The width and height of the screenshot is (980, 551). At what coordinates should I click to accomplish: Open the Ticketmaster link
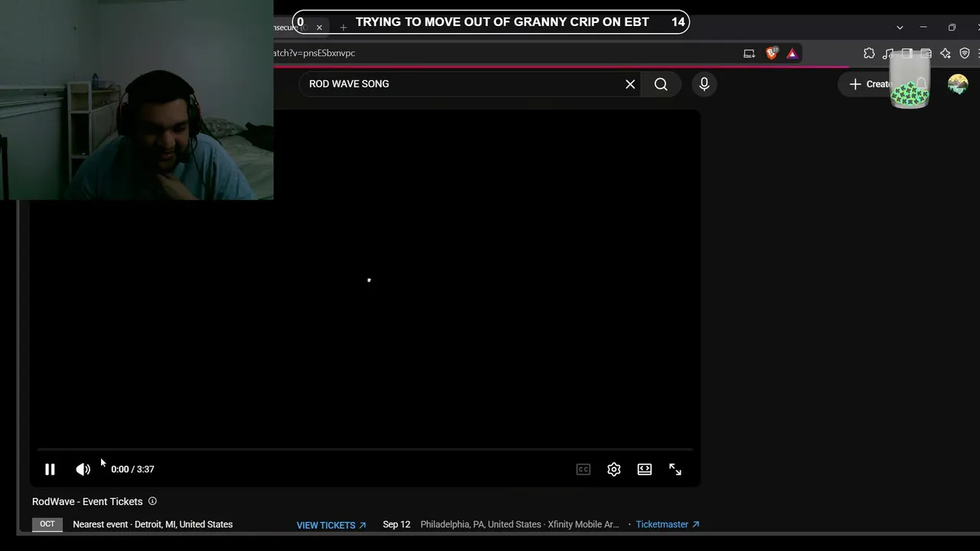pyautogui.click(x=668, y=524)
